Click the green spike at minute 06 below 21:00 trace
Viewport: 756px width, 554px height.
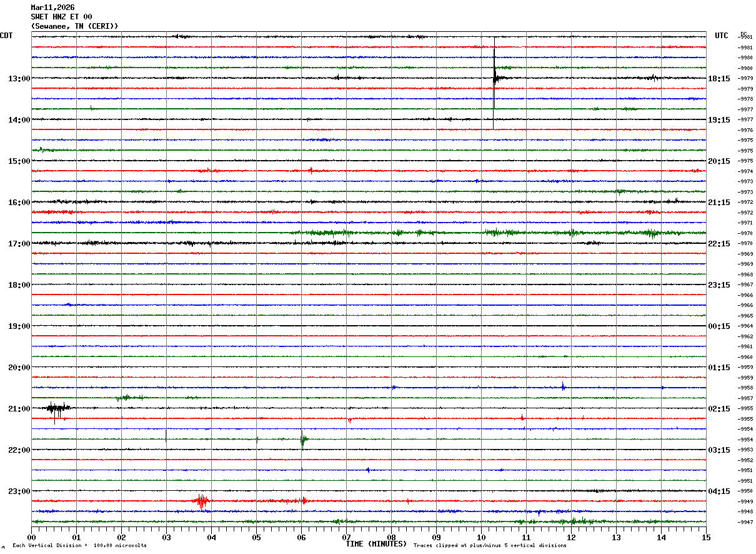302,440
